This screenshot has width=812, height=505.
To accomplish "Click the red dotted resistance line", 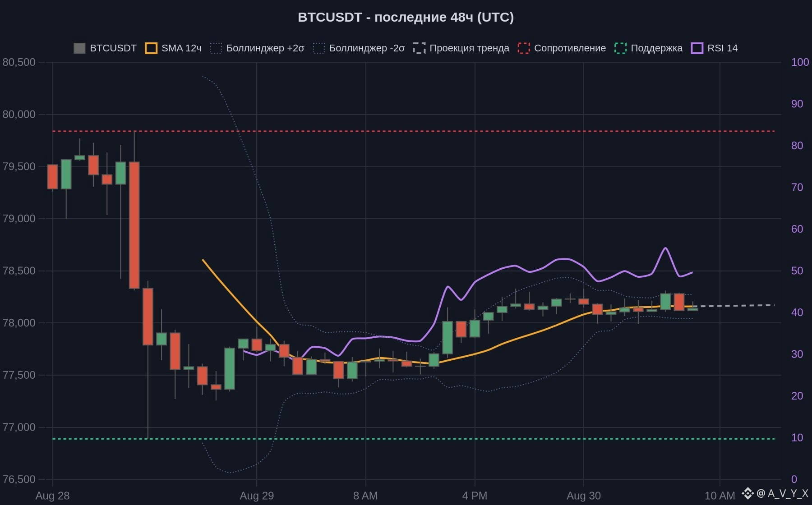I will click(x=414, y=131).
